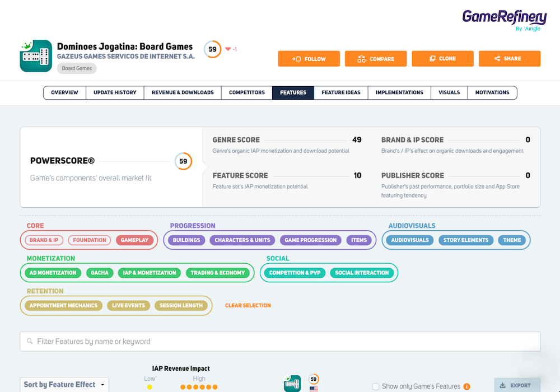Toggle the Ad Monetization filter chip
The width and height of the screenshot is (560, 392).
53,273
